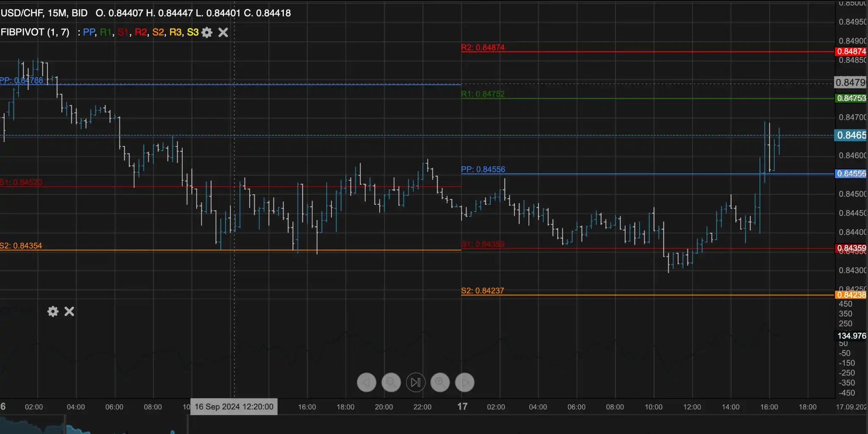The height and width of the screenshot is (434, 868).
Task: Select the S1 0.84359 axis price tag
Action: pyautogui.click(x=851, y=248)
